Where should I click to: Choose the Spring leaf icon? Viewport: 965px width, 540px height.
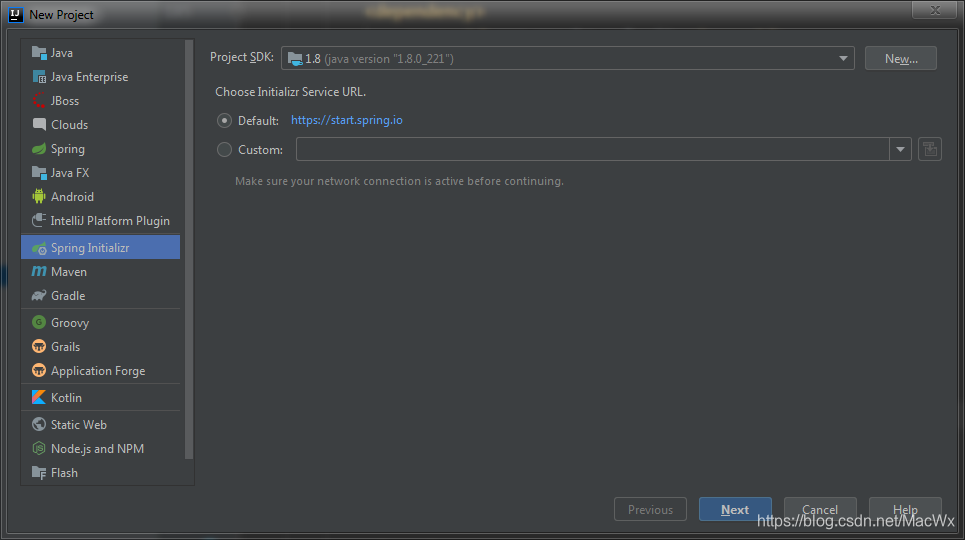point(39,149)
